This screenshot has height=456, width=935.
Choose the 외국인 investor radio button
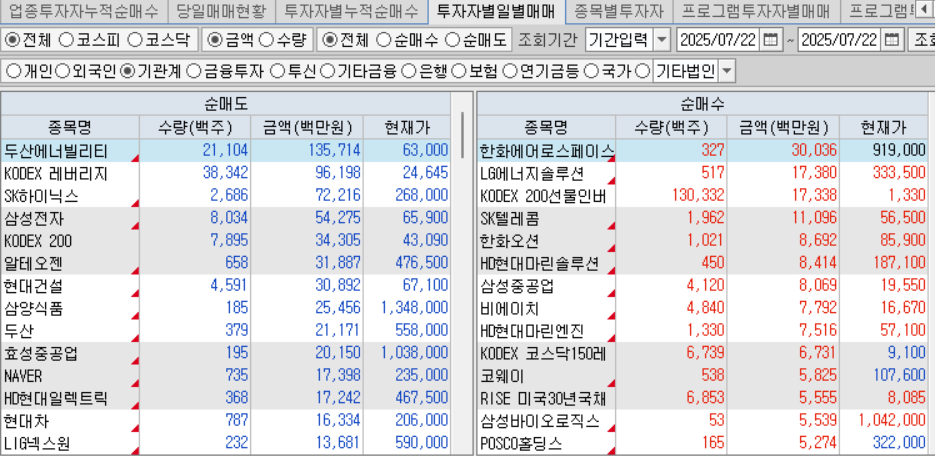[x=62, y=72]
